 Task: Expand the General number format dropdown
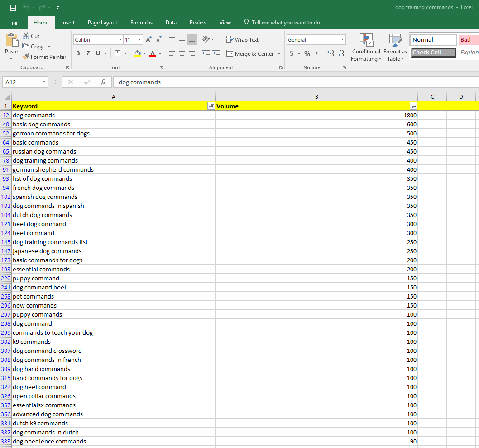pos(342,40)
